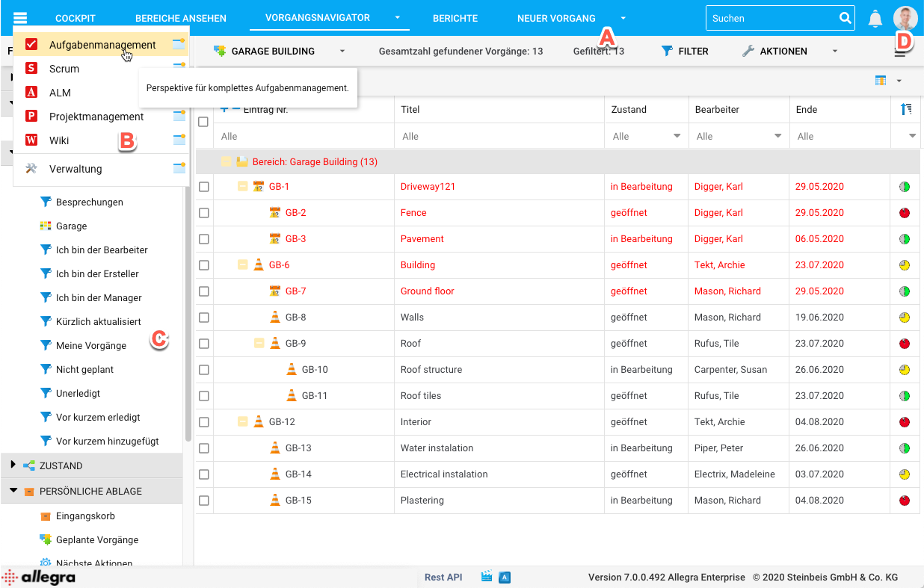Switch to the BERICHTE tab

click(x=455, y=19)
